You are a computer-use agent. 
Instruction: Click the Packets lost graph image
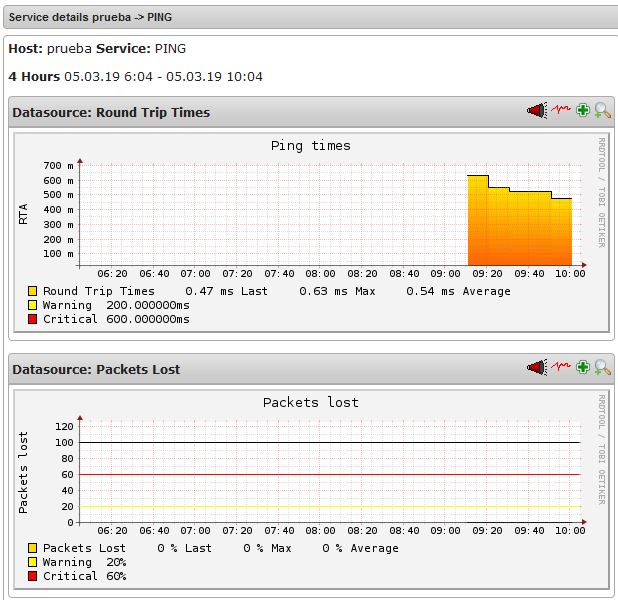310,487
